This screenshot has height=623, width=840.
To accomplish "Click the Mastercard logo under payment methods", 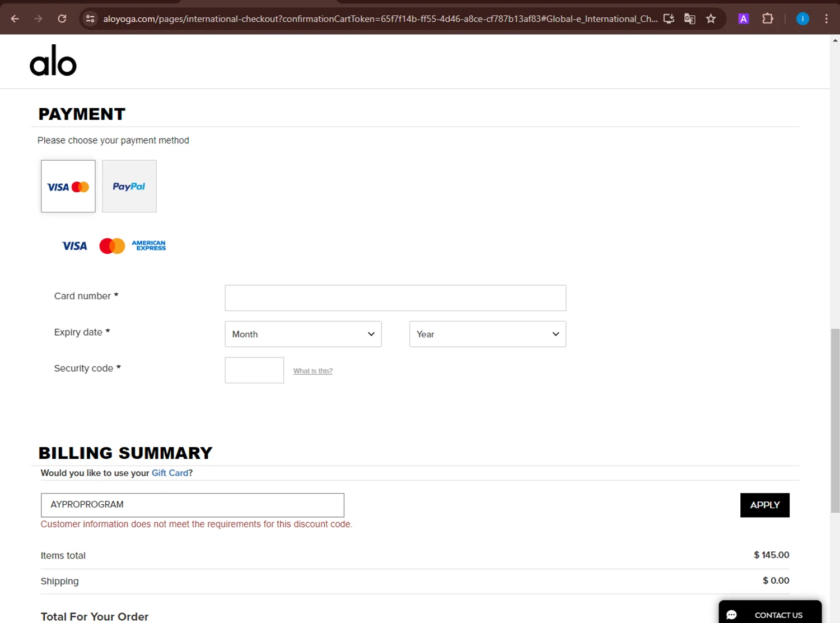I will [112, 246].
